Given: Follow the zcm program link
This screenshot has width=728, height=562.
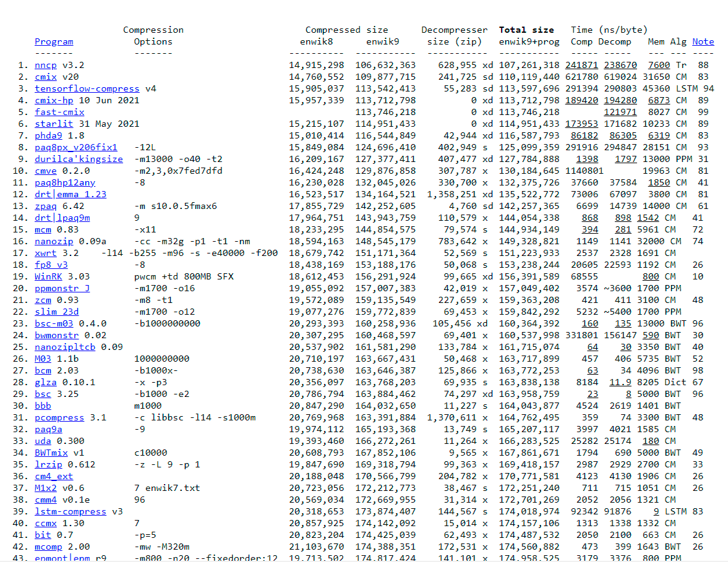Looking at the screenshot, I should (x=43, y=300).
